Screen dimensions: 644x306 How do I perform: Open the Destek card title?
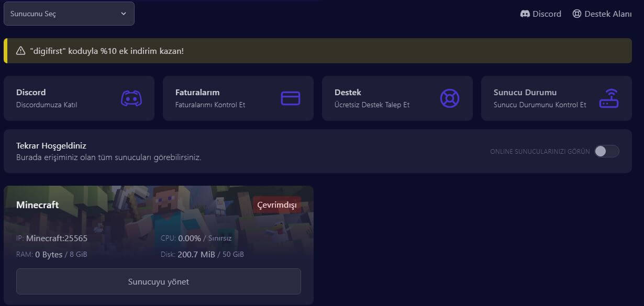tap(348, 93)
